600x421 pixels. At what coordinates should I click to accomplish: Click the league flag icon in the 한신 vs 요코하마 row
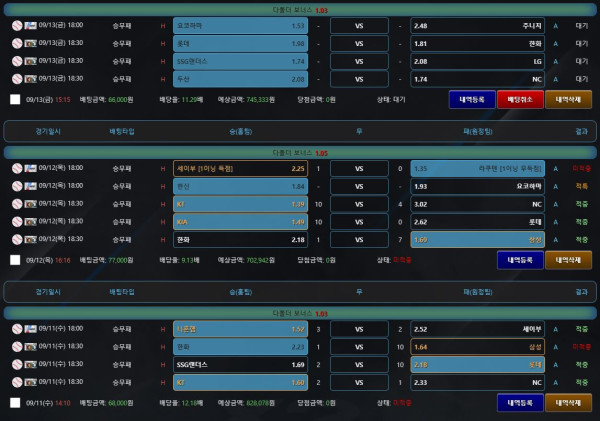point(30,187)
